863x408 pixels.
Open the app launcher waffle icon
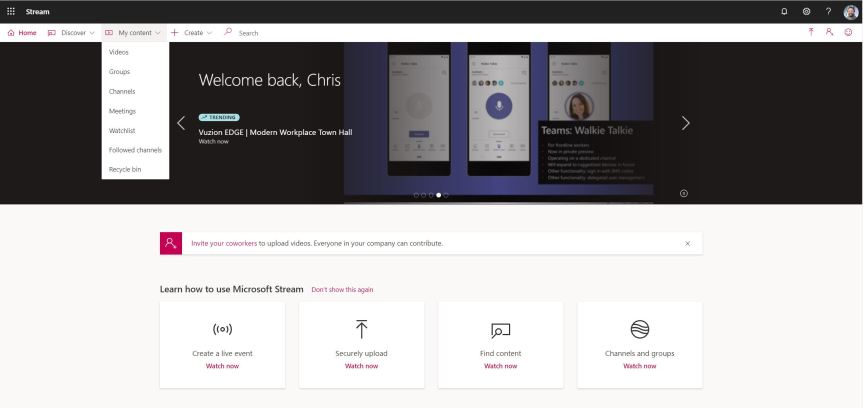(11, 11)
